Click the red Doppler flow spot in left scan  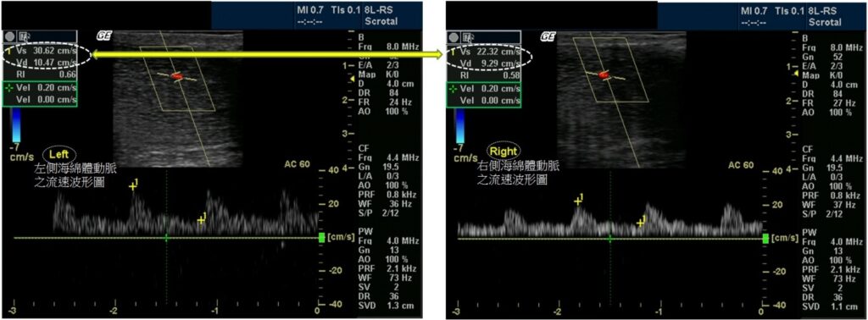[x=176, y=76]
